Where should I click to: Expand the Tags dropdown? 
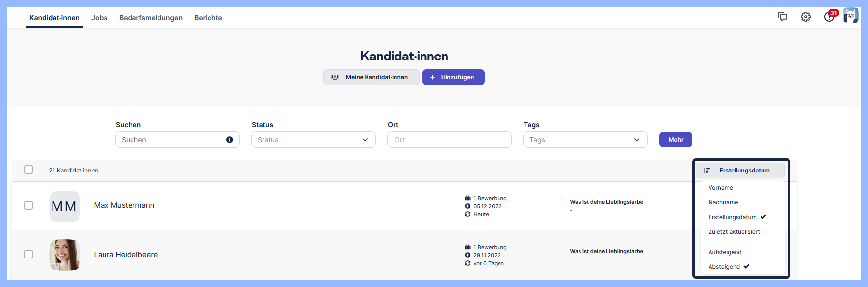(585, 140)
